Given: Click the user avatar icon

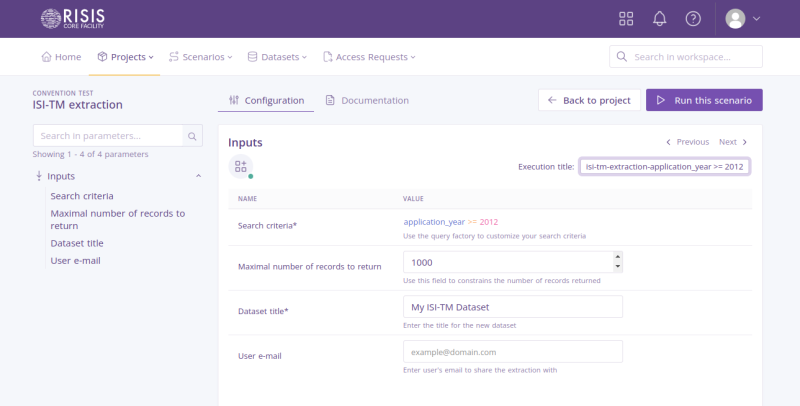Looking at the screenshot, I should (x=736, y=19).
